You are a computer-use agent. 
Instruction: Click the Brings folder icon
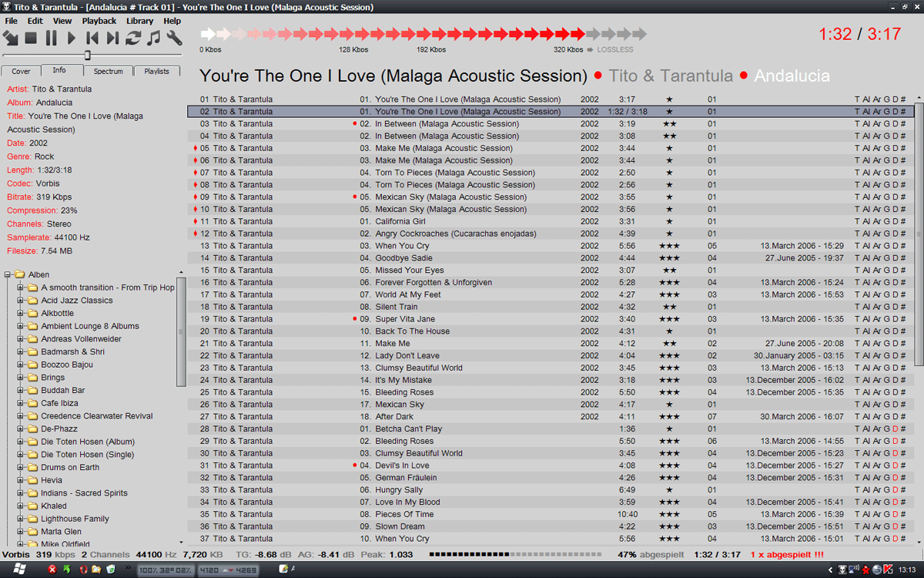pyautogui.click(x=32, y=378)
